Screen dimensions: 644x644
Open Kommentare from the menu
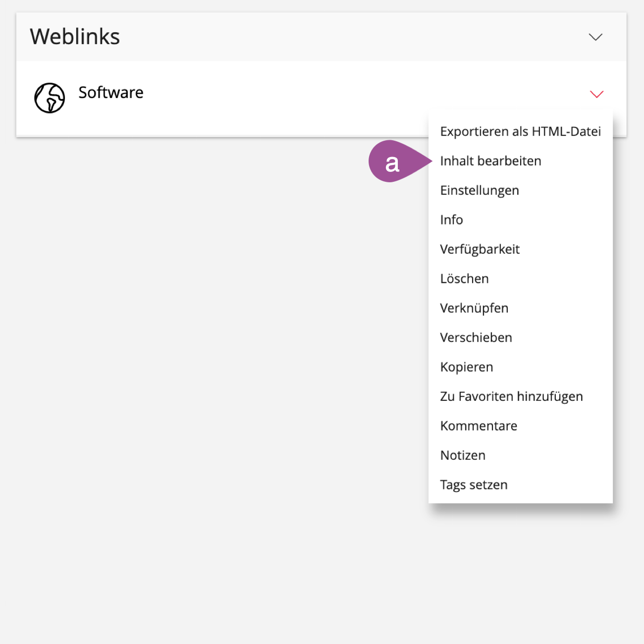pos(479,426)
